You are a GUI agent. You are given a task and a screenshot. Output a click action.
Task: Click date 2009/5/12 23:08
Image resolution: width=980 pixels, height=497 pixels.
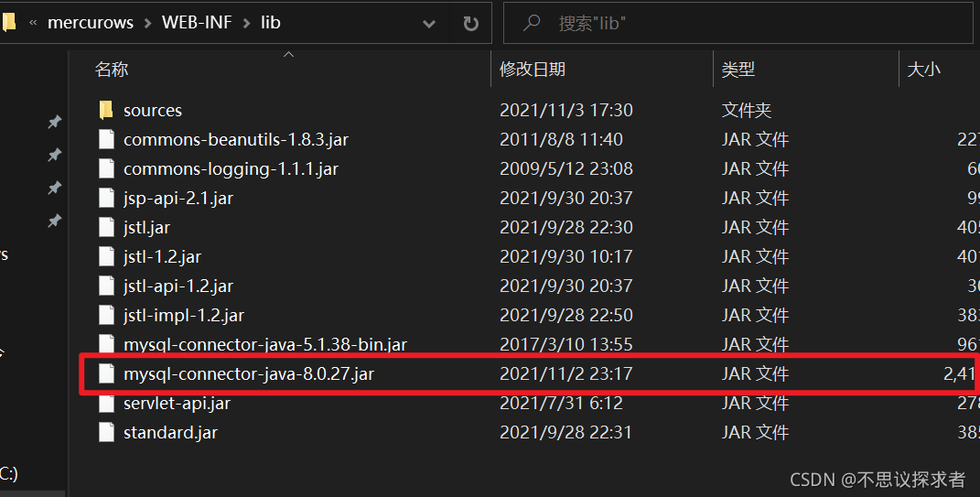[566, 168]
